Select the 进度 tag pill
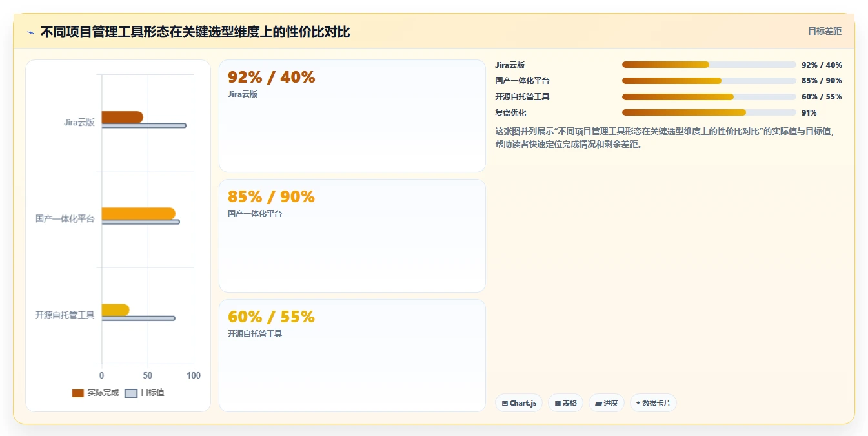This screenshot has height=436, width=868. coord(606,403)
